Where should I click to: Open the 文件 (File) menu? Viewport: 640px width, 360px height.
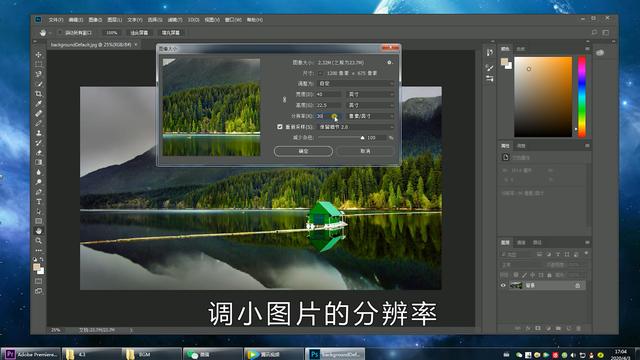point(56,20)
